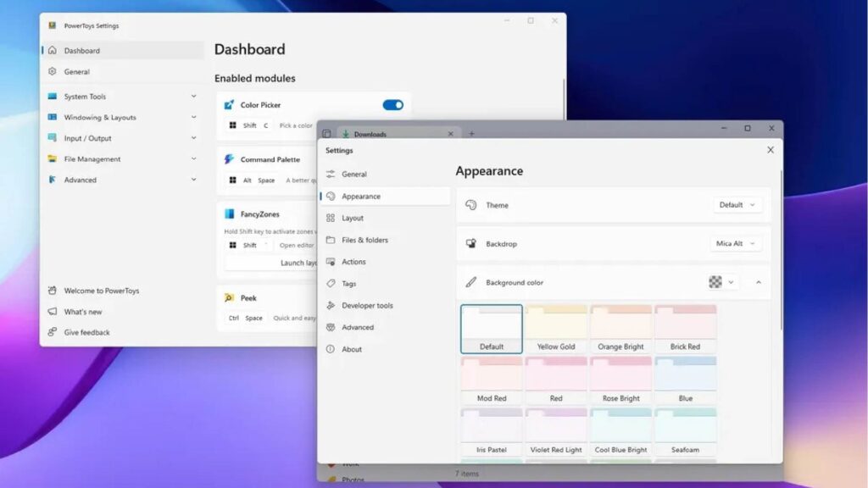Open What's new in PowerToys
The height and width of the screenshot is (488, 868).
(83, 312)
